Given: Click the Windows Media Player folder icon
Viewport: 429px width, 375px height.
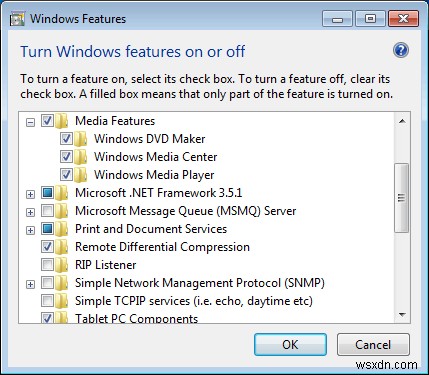Looking at the screenshot, I should pos(80,175).
